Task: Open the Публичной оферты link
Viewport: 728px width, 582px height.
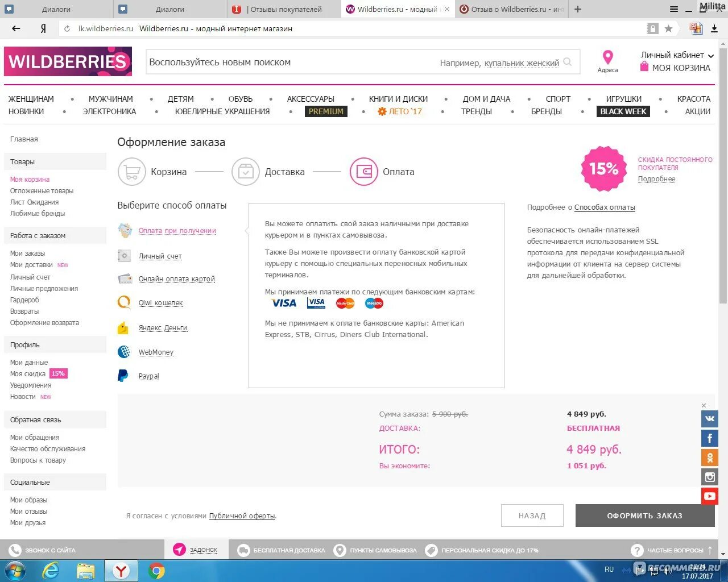Action: 242,516
